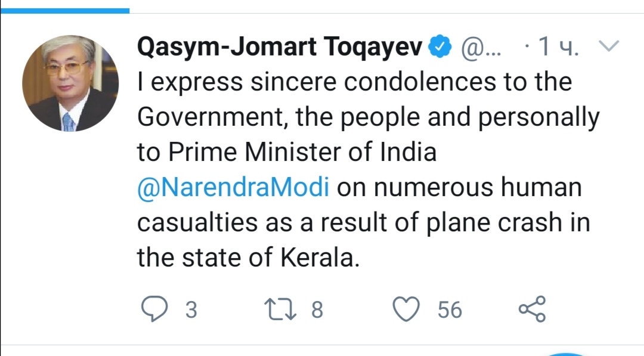Expand the tweet options chevron

coord(609,47)
